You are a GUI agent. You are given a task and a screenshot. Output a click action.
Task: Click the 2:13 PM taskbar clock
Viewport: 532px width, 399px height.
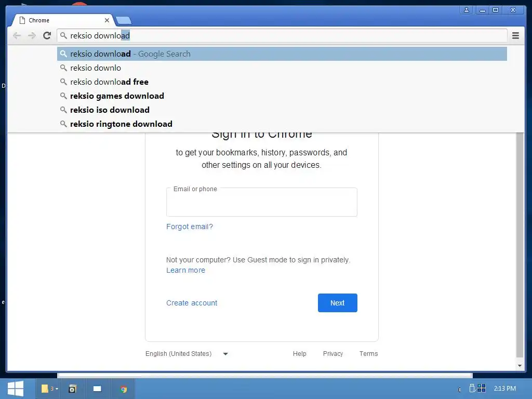[x=504, y=389]
